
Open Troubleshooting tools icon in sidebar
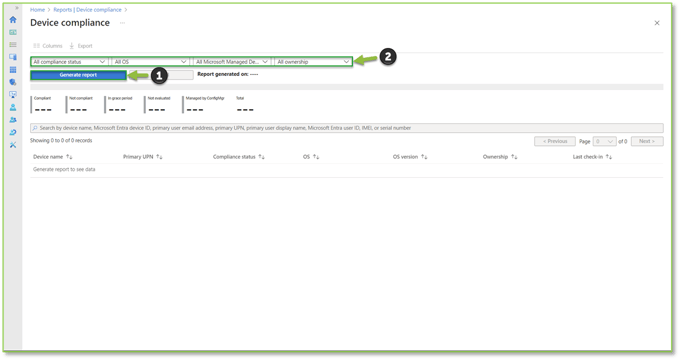pyautogui.click(x=13, y=145)
